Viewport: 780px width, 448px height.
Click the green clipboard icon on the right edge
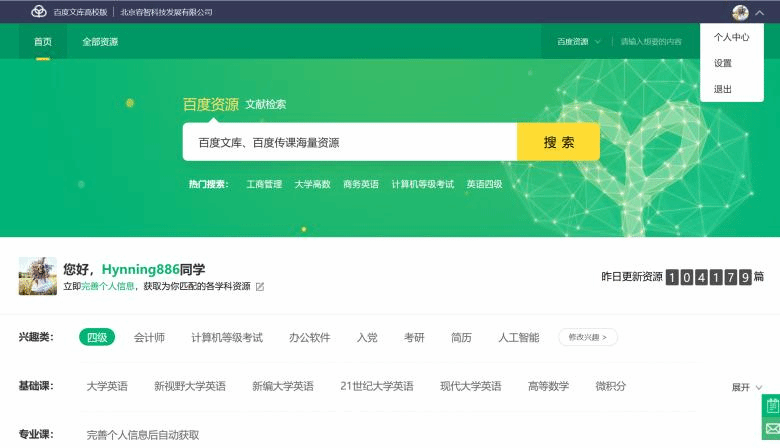[771, 405]
